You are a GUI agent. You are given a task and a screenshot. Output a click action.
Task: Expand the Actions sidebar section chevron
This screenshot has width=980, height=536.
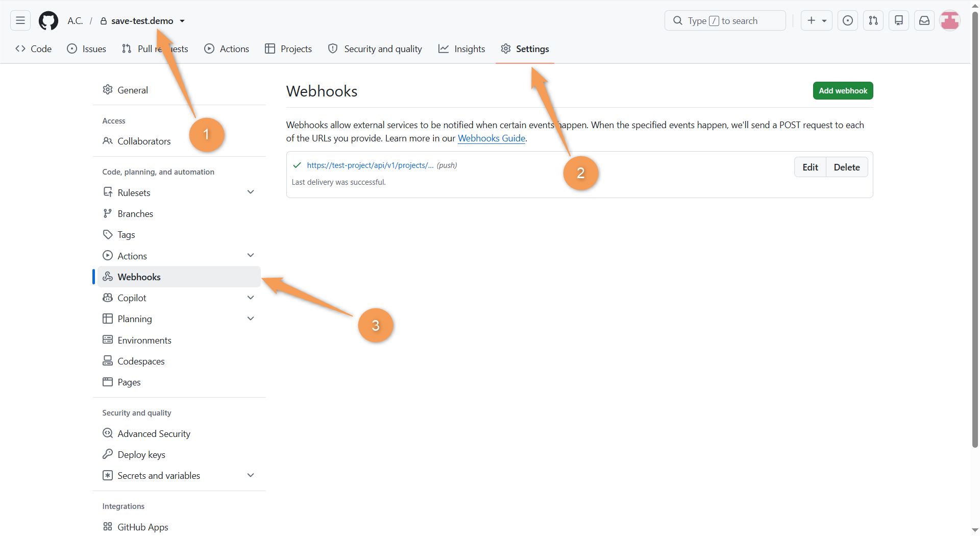pos(251,256)
